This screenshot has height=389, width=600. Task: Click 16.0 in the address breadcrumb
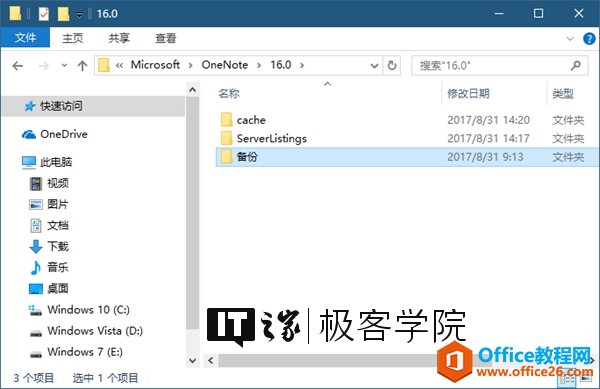[x=281, y=65]
